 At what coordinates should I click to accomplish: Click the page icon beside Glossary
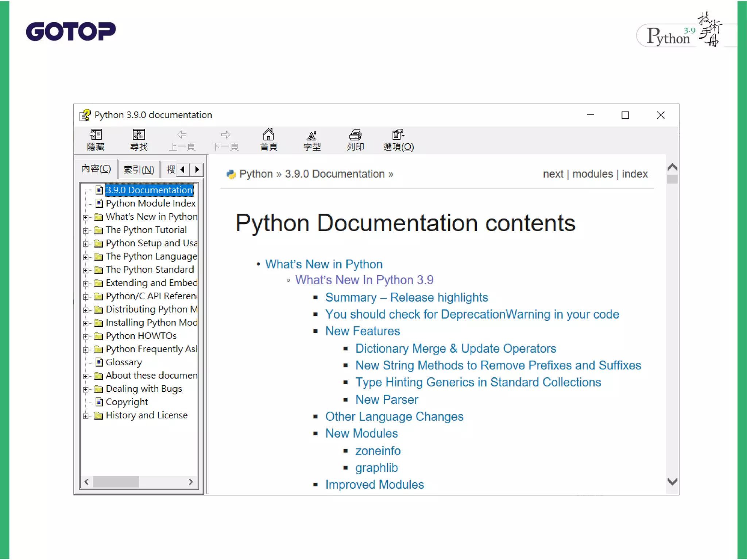[x=99, y=362]
